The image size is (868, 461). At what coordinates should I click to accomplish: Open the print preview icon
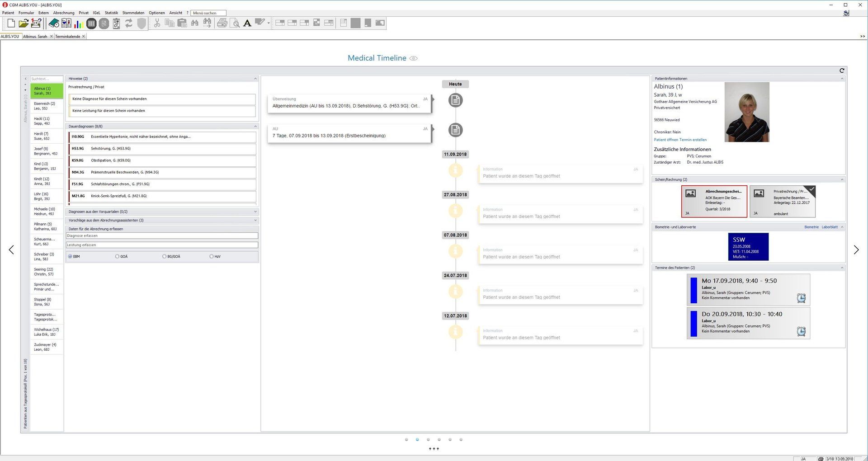pyautogui.click(x=235, y=23)
